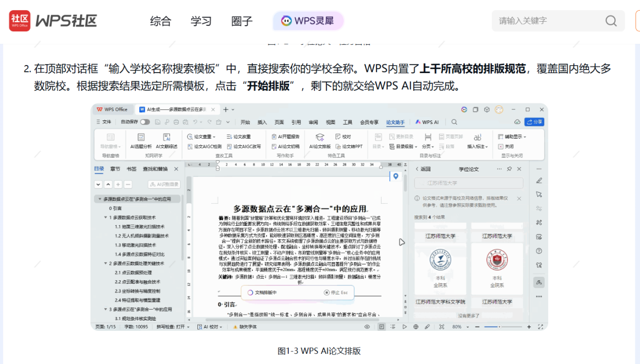Image resolution: width=640 pixels, height=364 pixels.
Task: Add a new tab with the plus icon
Action: click(x=226, y=109)
